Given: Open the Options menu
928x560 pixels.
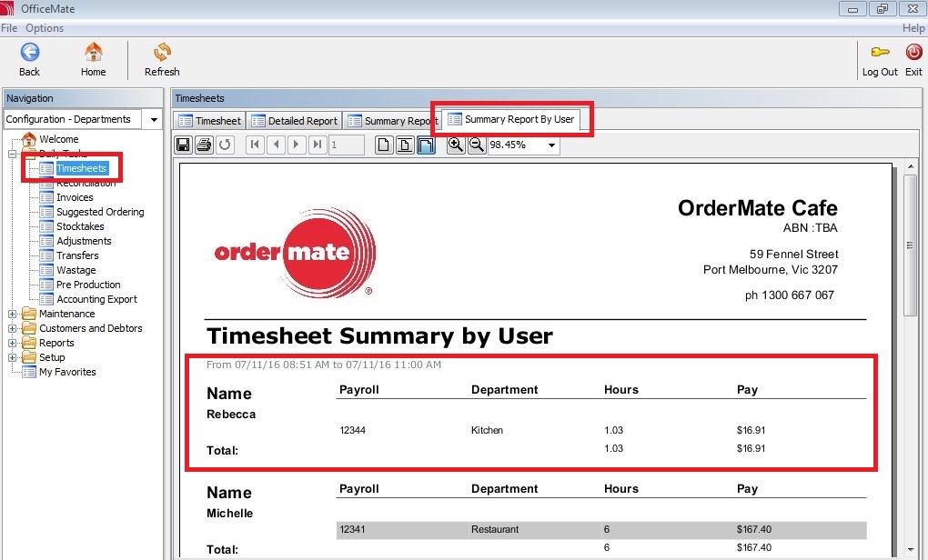Looking at the screenshot, I should click(x=45, y=28).
